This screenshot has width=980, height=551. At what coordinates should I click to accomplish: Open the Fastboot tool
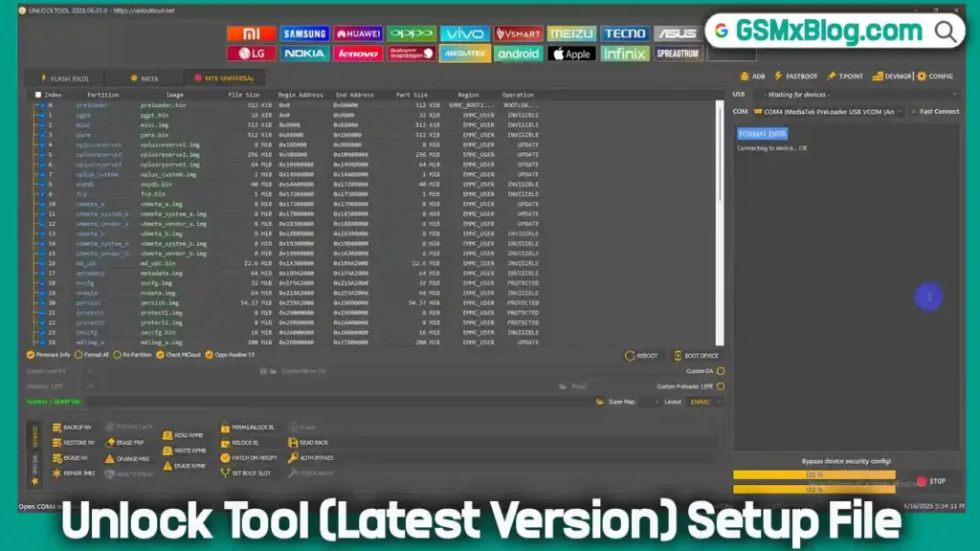tap(796, 77)
